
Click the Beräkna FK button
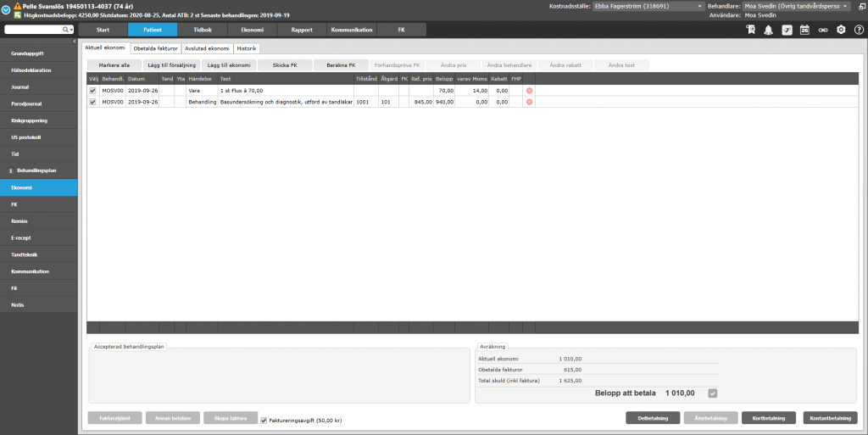tap(341, 65)
